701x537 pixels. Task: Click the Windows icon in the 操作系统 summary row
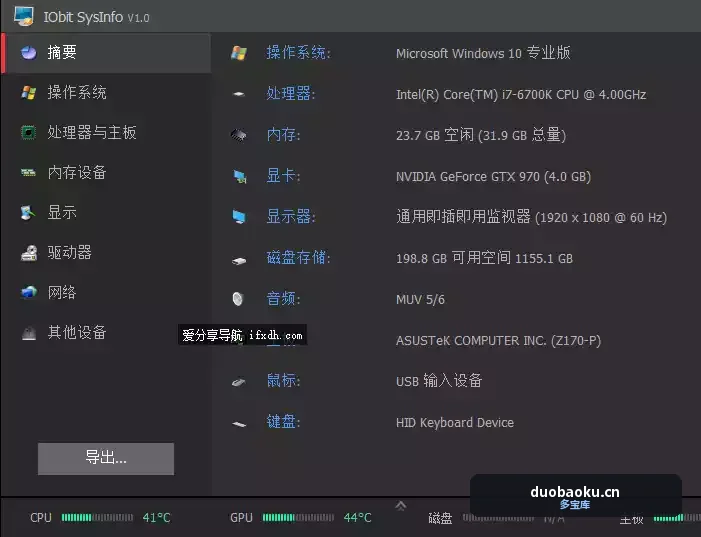pyautogui.click(x=239, y=53)
